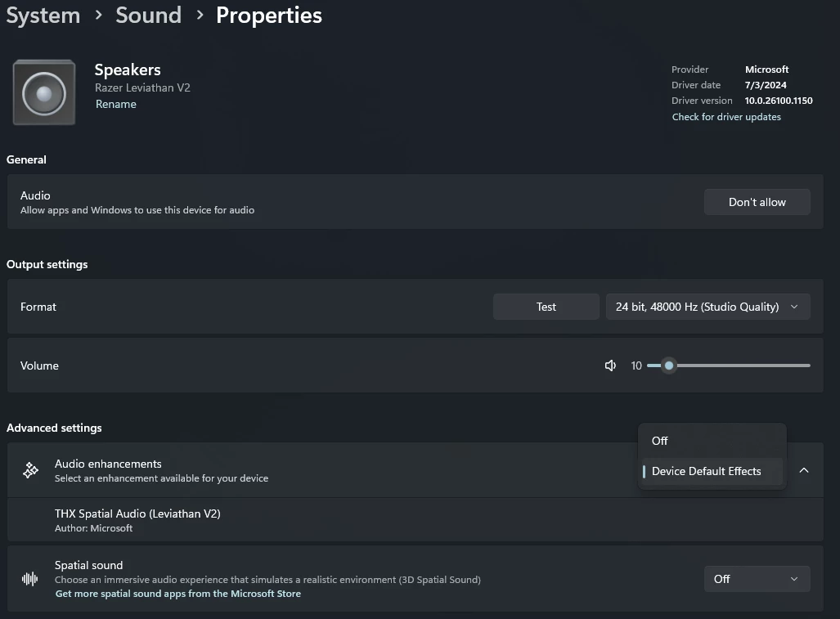Get more spatial sound apps link
The width and height of the screenshot is (840, 619).
coord(177,594)
